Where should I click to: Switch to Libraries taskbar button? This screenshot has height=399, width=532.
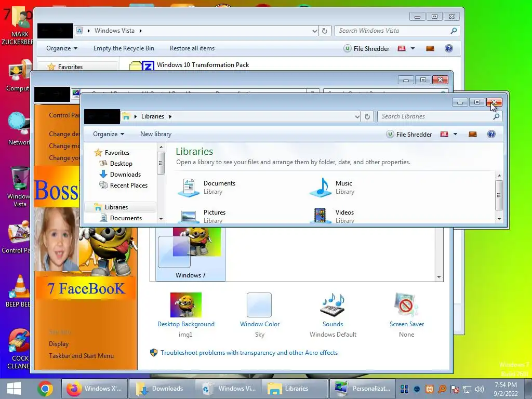[295, 389]
